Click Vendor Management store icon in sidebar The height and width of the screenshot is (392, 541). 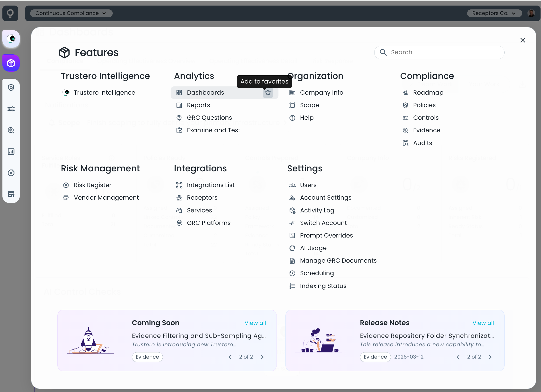pos(11,194)
